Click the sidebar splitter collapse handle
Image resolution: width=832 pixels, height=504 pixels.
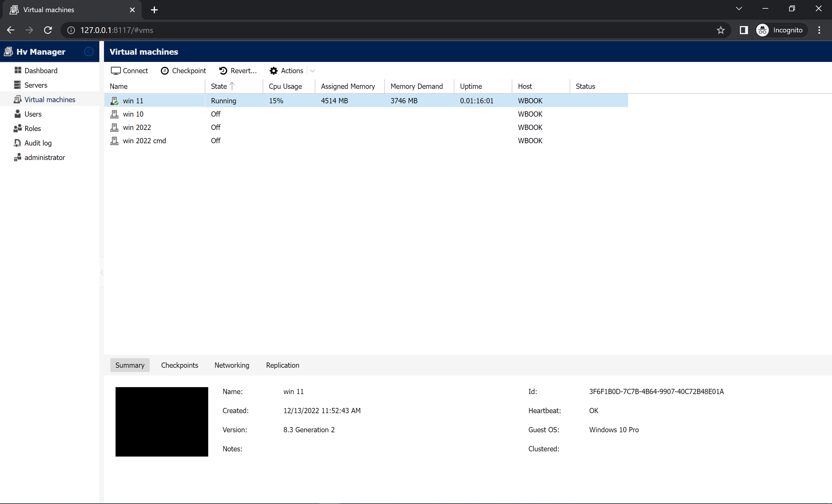pyautogui.click(x=101, y=273)
